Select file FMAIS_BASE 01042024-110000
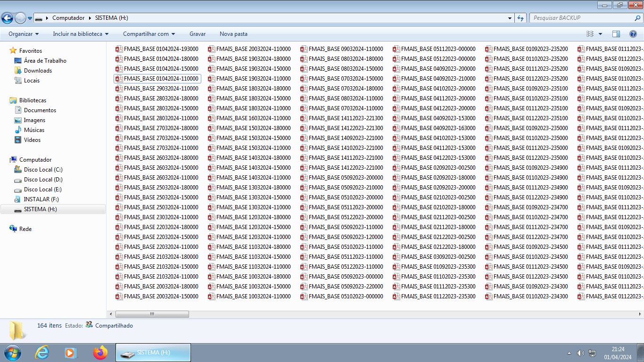 click(157, 79)
